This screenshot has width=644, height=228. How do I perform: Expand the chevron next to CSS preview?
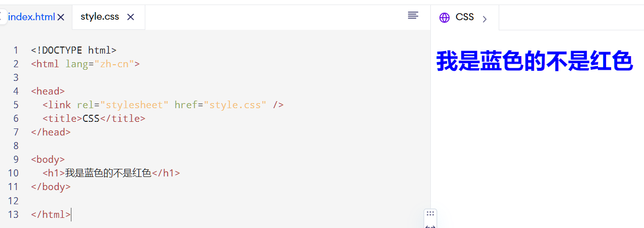click(x=485, y=19)
